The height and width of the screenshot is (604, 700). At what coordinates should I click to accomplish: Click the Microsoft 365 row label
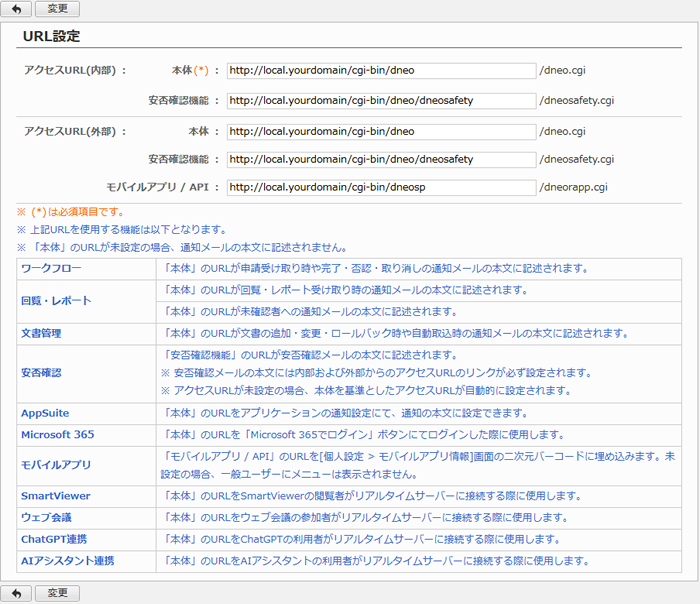coord(57,435)
